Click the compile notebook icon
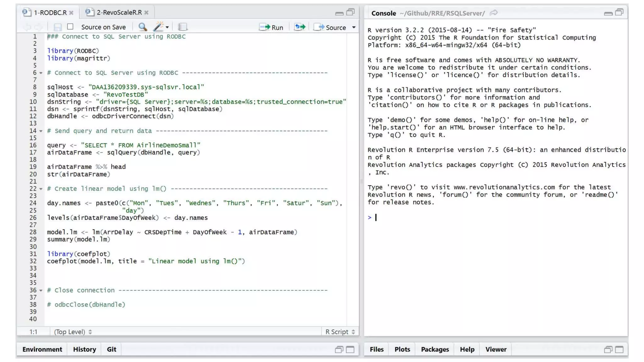644x362 pixels. tap(182, 27)
